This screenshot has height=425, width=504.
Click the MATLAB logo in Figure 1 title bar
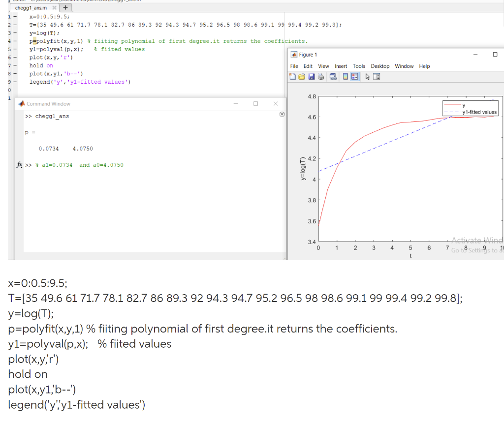294,55
